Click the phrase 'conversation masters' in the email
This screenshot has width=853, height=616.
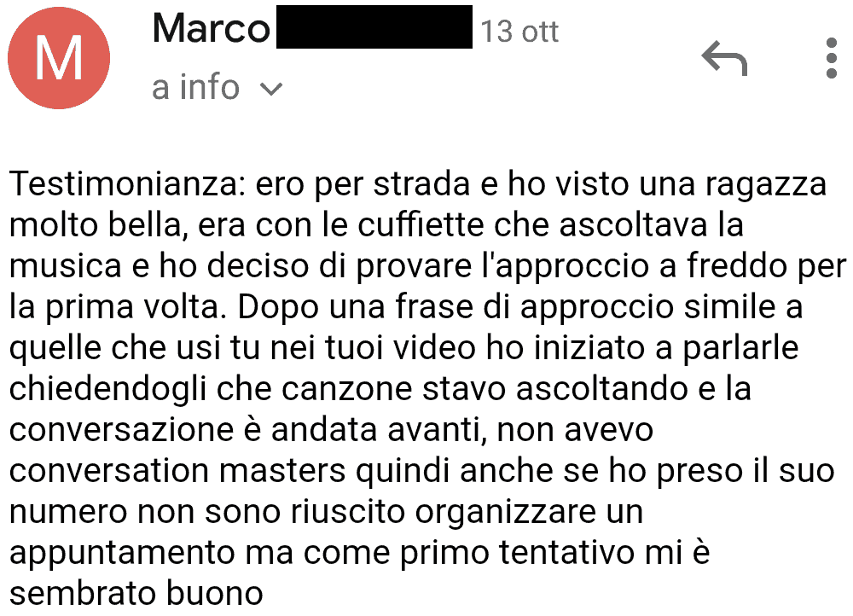[x=177, y=471]
